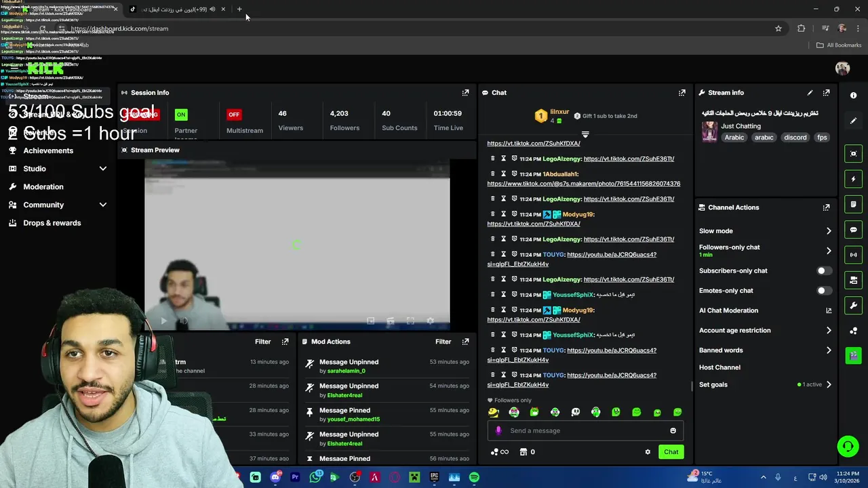The height and width of the screenshot is (488, 868).
Task: Open Spotify from the taskbar
Action: coord(474,477)
